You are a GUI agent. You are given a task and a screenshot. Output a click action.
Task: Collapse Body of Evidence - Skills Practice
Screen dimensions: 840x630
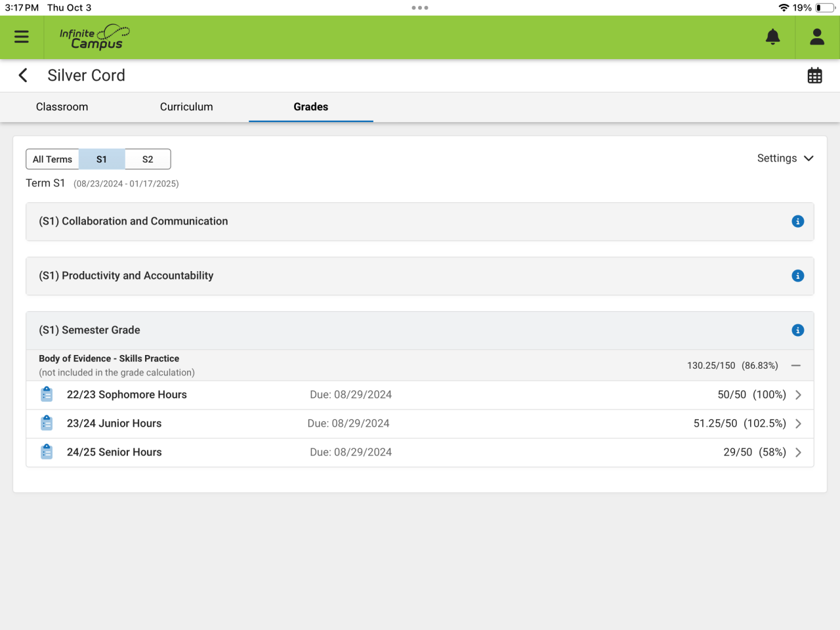(796, 366)
